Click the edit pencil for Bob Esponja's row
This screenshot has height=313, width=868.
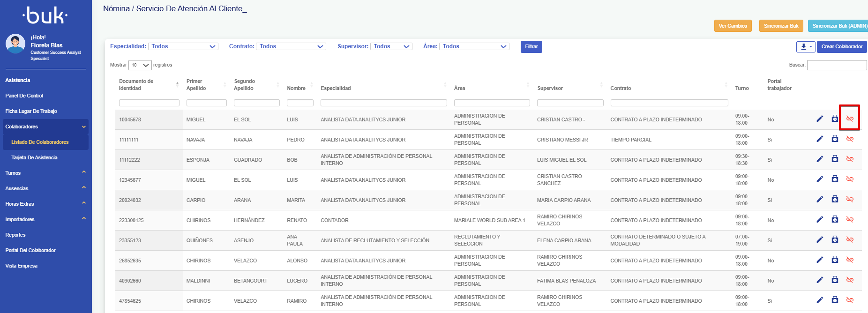click(x=820, y=159)
